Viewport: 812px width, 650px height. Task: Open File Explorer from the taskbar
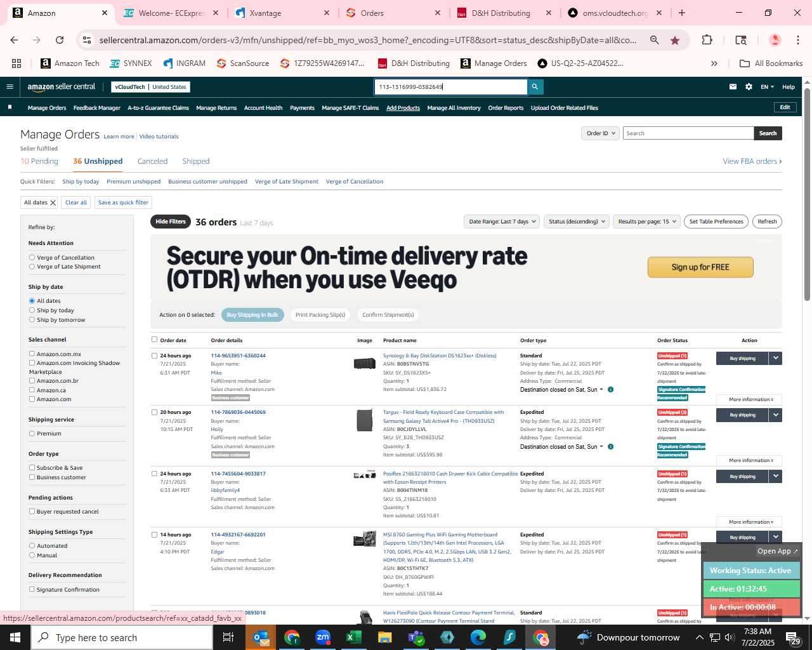(x=385, y=637)
